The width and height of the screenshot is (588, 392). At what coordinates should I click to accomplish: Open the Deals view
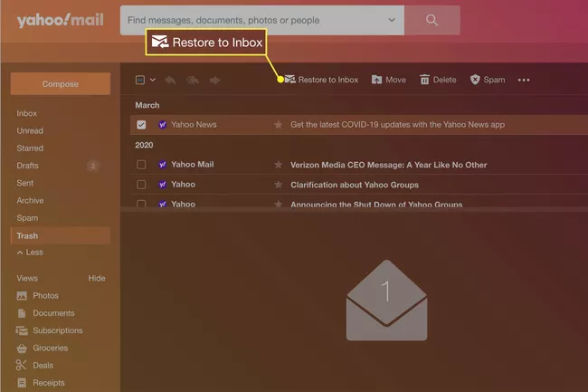pyautogui.click(x=34, y=365)
